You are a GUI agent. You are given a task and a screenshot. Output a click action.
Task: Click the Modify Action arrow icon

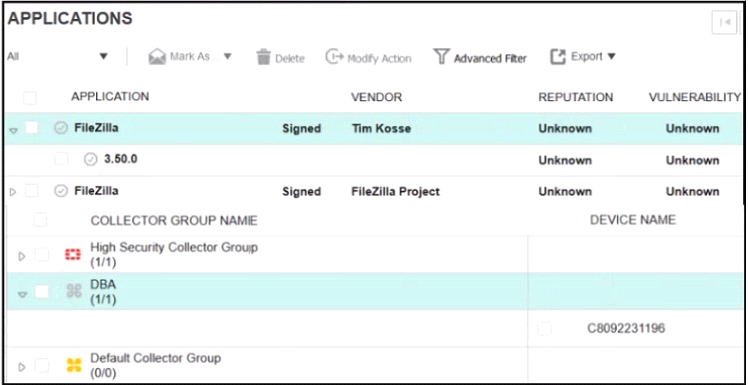(x=334, y=57)
